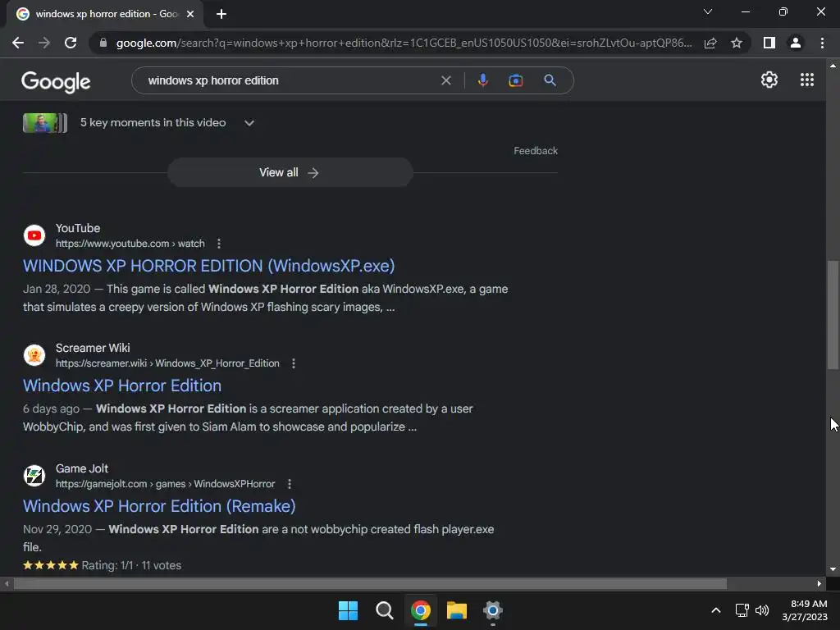Screen dimensions: 840x630
Task: Expand 5 key moments in this video
Action: click(x=249, y=123)
